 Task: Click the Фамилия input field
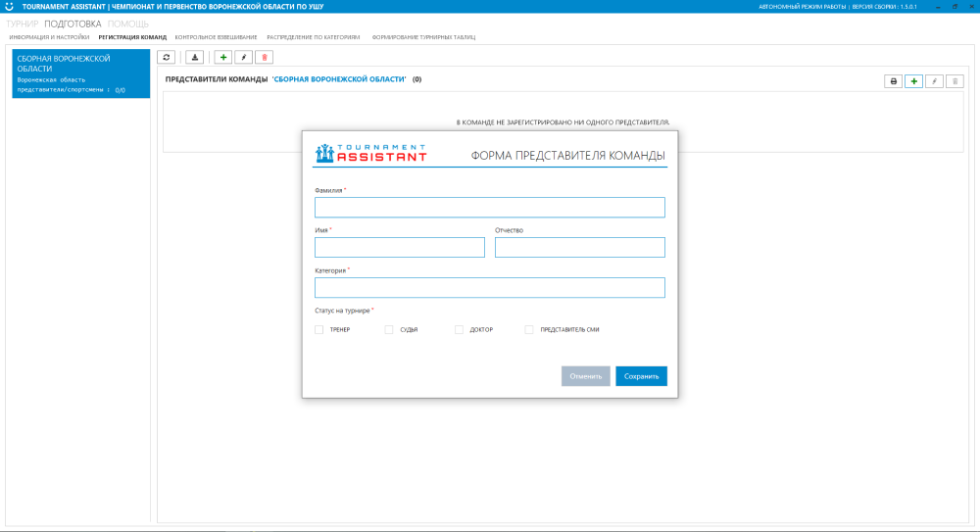[x=489, y=207]
